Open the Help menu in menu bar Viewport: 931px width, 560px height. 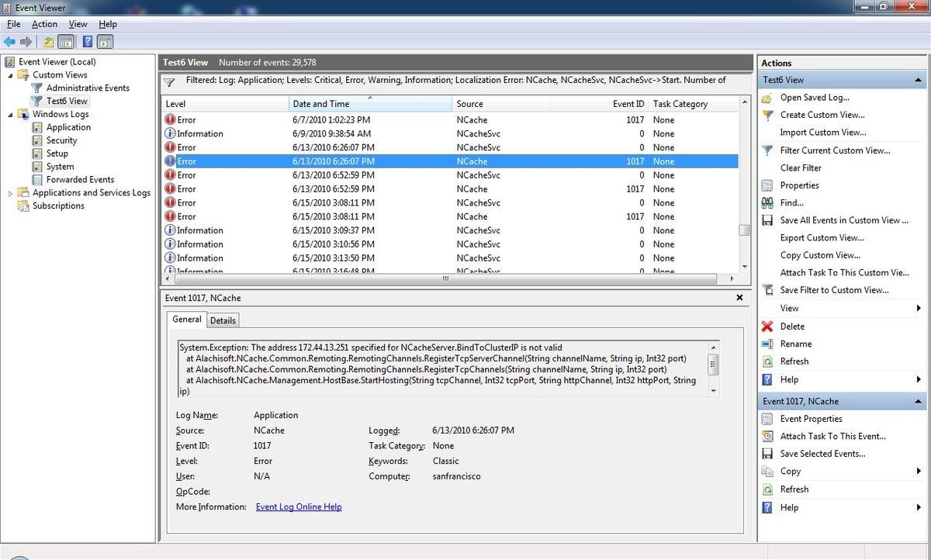click(108, 24)
